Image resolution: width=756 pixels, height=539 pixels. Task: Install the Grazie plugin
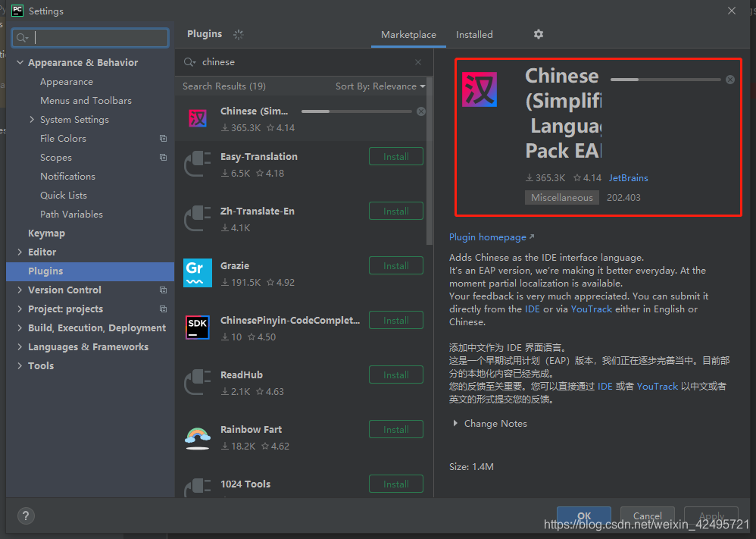396,265
